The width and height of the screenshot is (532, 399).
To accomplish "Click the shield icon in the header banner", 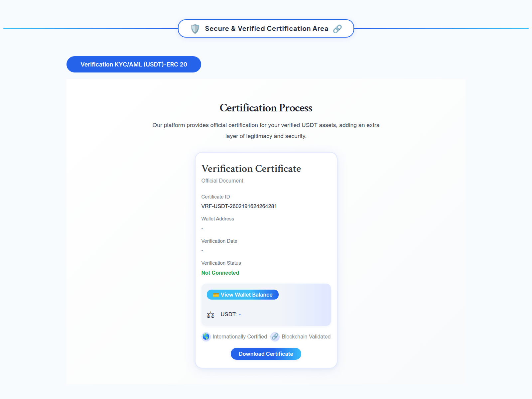I will click(195, 29).
